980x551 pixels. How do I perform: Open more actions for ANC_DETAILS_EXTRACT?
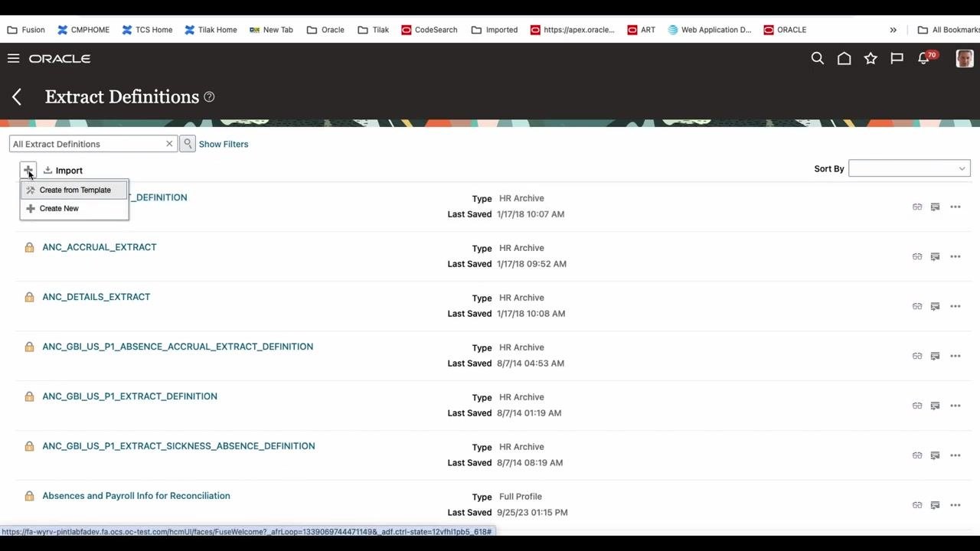(955, 306)
